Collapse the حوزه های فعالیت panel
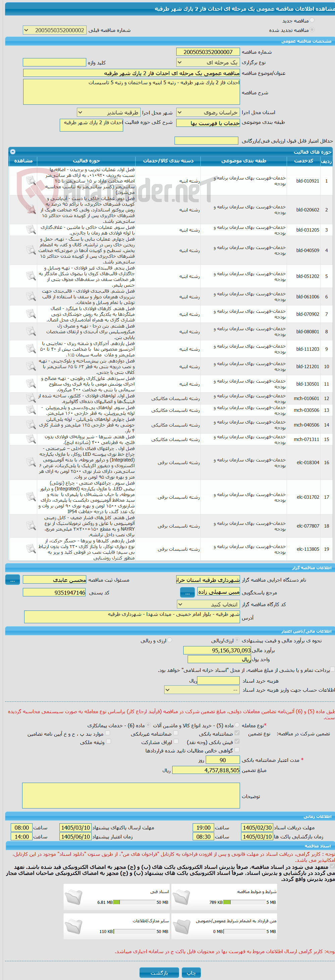 tap(12, 151)
